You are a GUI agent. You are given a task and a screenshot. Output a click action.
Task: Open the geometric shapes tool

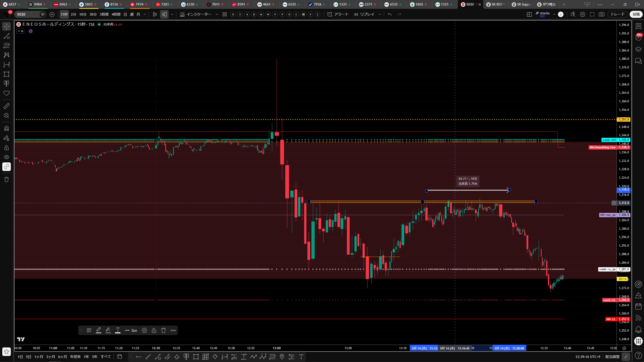coord(7,74)
